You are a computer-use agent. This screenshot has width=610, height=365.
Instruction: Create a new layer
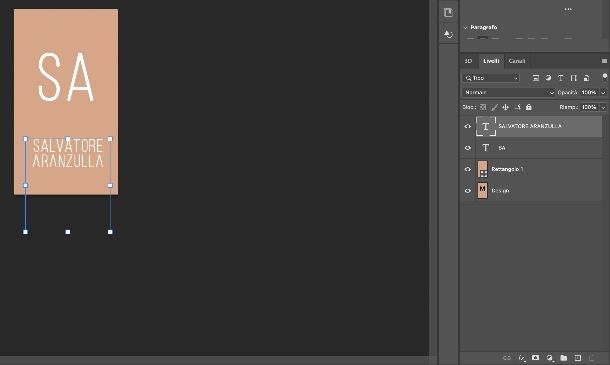(x=578, y=358)
